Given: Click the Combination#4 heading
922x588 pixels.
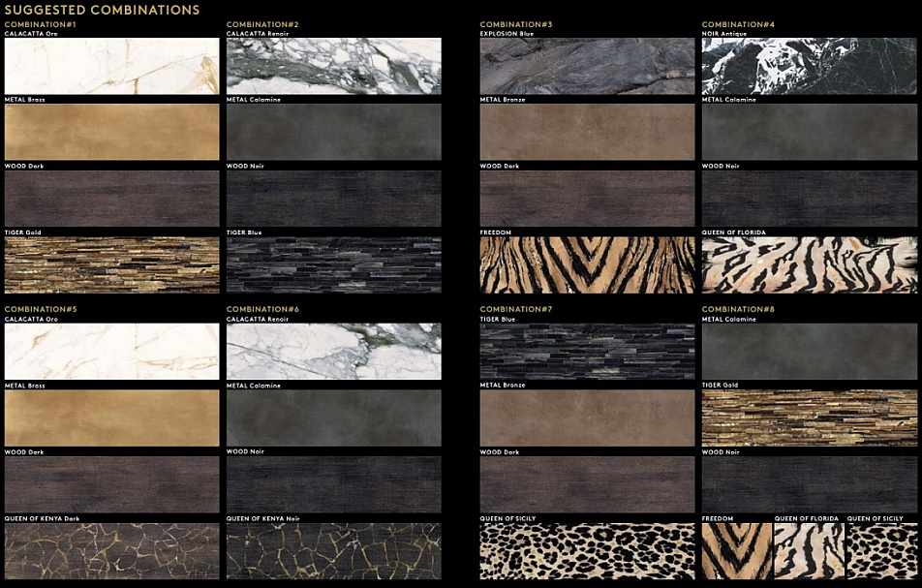Looking at the screenshot, I should [738, 24].
